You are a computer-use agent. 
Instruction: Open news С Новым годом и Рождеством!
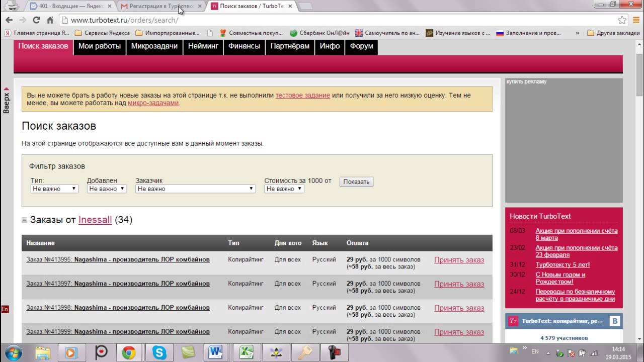click(x=560, y=278)
